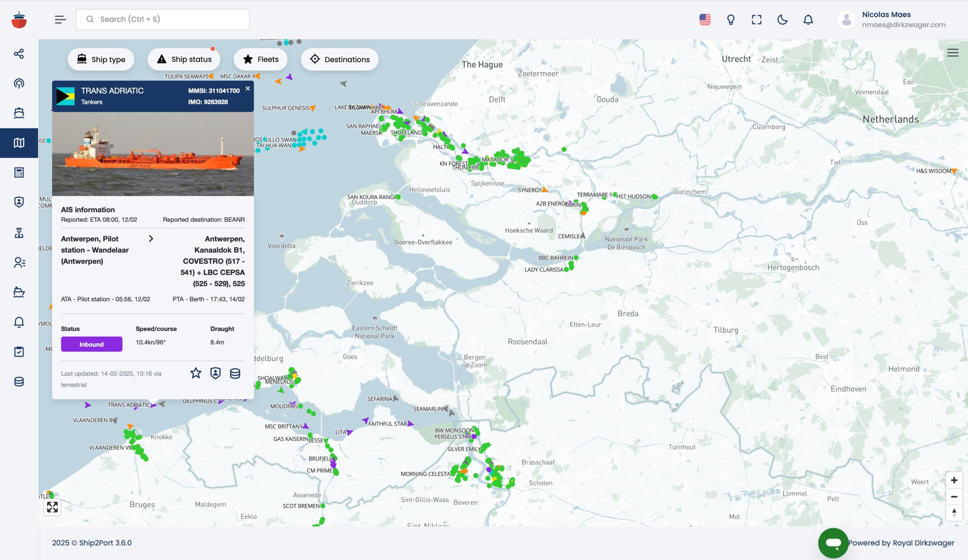Screen dimensions: 968x560
Task: Click the database icon in the ship popup
Action: 235,373
